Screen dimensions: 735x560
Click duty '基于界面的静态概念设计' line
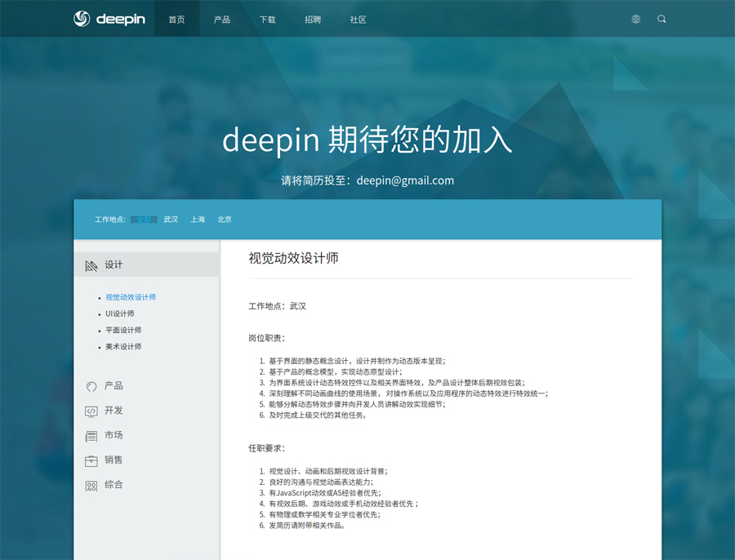357,362
